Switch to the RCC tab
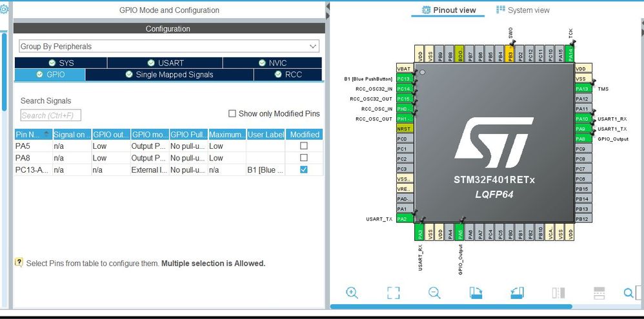 (288, 75)
